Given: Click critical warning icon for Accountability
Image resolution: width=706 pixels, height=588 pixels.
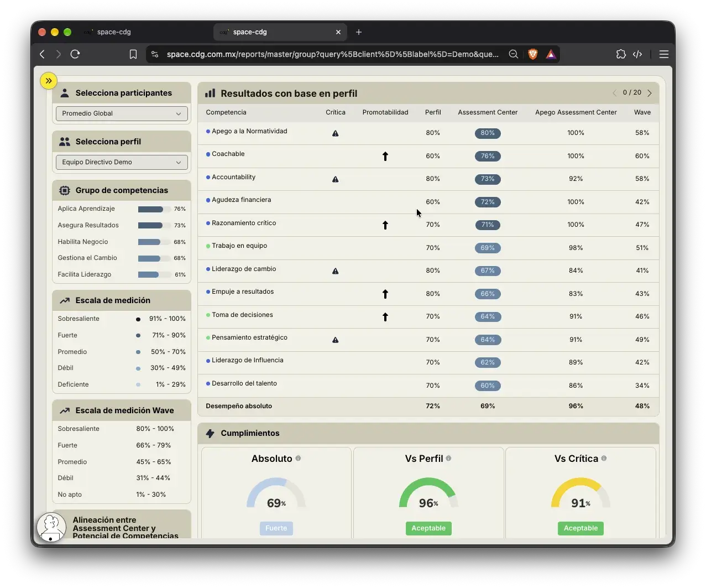Looking at the screenshot, I should tap(336, 179).
